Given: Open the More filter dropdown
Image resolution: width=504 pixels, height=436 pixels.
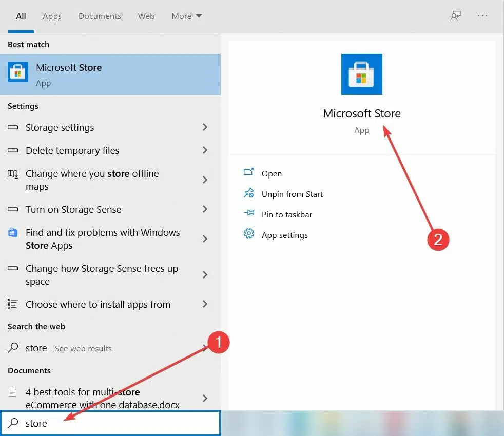Looking at the screenshot, I should point(187,16).
